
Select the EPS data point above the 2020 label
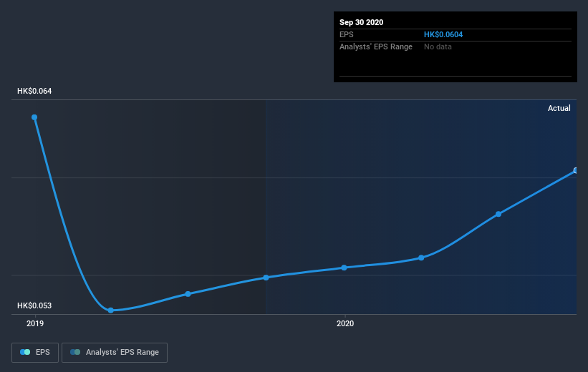344,268
